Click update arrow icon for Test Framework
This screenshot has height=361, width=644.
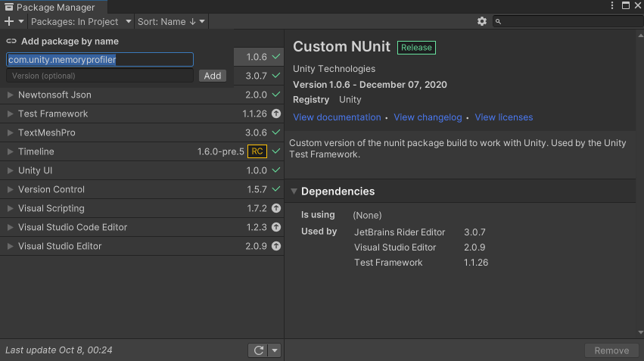276,114
